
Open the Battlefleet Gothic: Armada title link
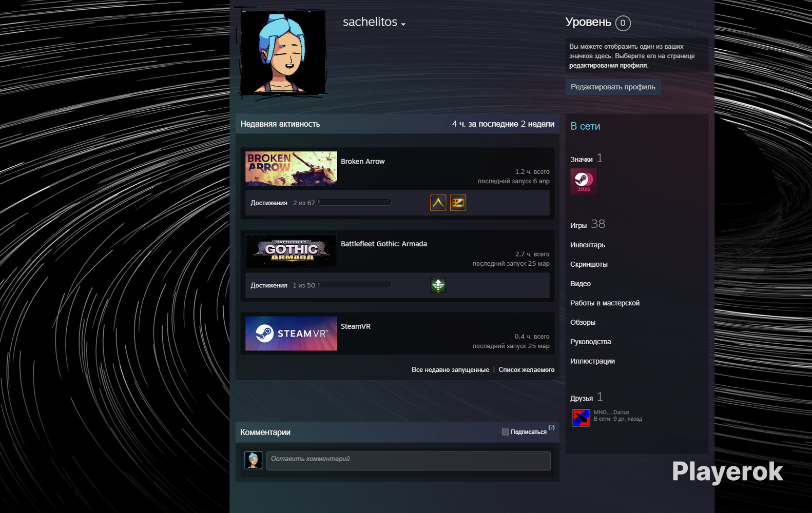384,244
